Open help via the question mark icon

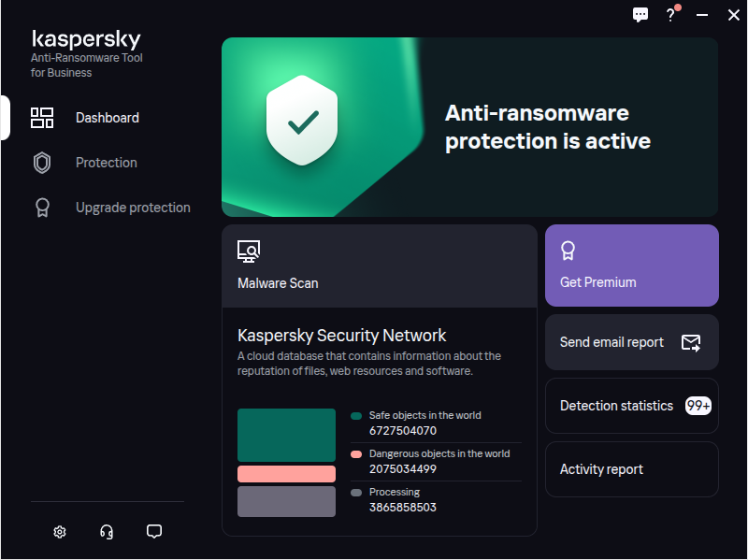670,15
